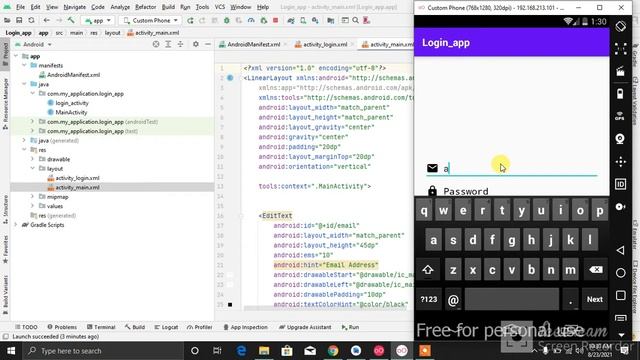The height and width of the screenshot is (360, 640).
Task: Open the App Inspection tool window
Action: point(245,327)
